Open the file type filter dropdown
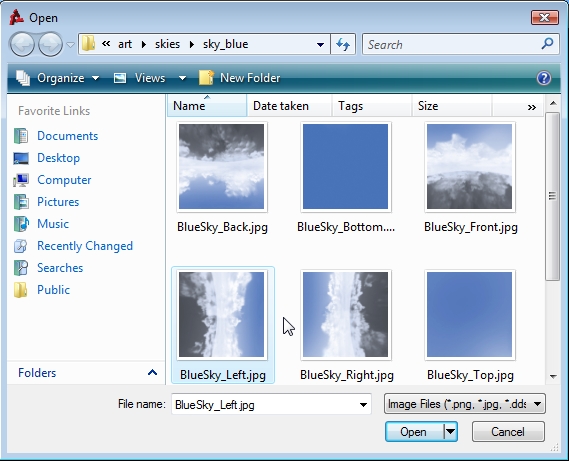569x461 pixels. click(x=464, y=404)
